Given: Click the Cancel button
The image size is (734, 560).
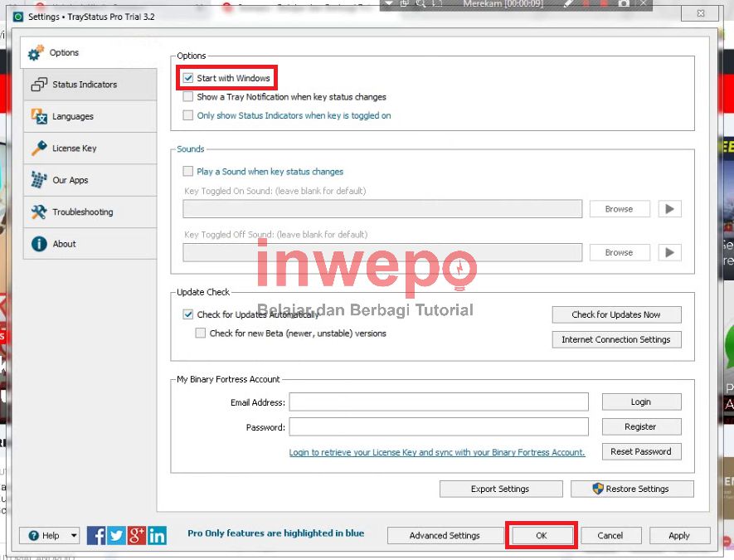Looking at the screenshot, I should click(x=610, y=535).
